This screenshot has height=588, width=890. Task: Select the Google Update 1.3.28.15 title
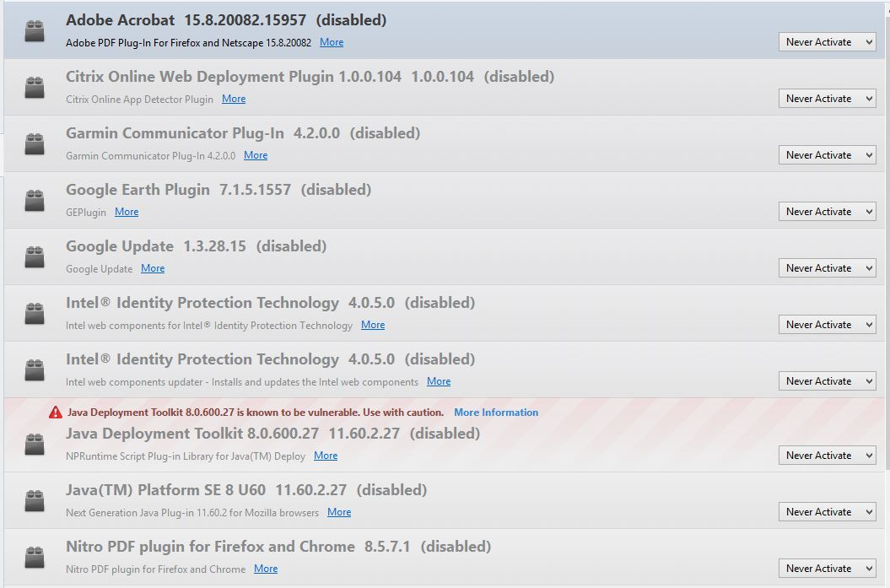(156, 246)
